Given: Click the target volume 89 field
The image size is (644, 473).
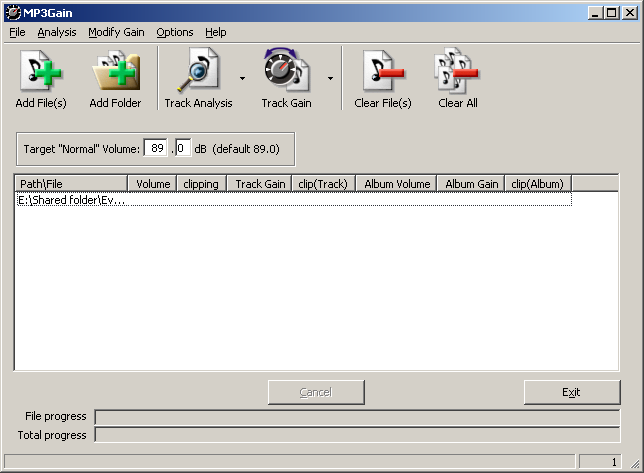Looking at the screenshot, I should pyautogui.click(x=156, y=148).
